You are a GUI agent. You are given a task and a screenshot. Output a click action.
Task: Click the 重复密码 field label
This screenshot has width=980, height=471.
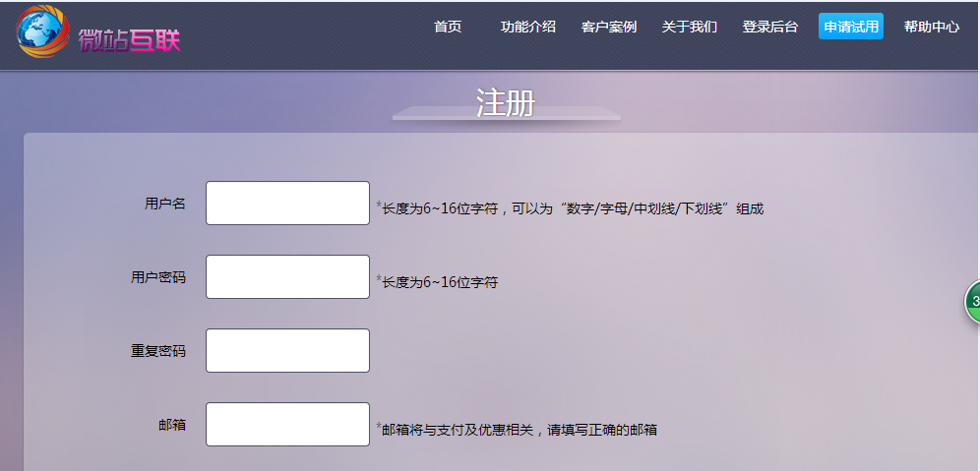pyautogui.click(x=158, y=351)
